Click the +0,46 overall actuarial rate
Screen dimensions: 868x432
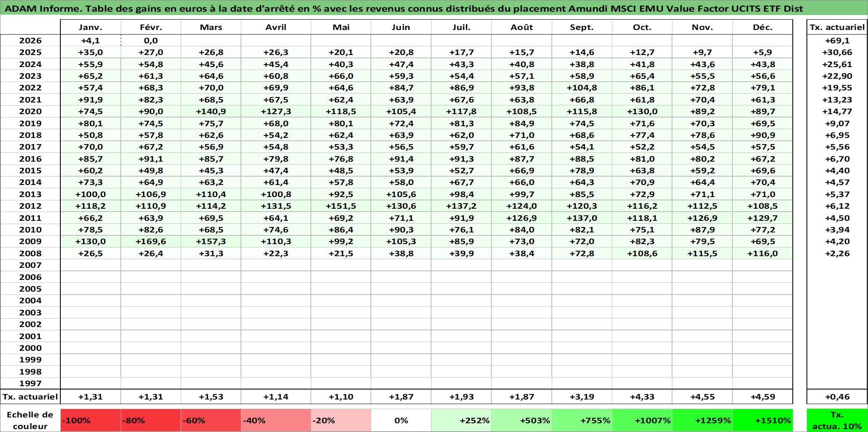[837, 397]
